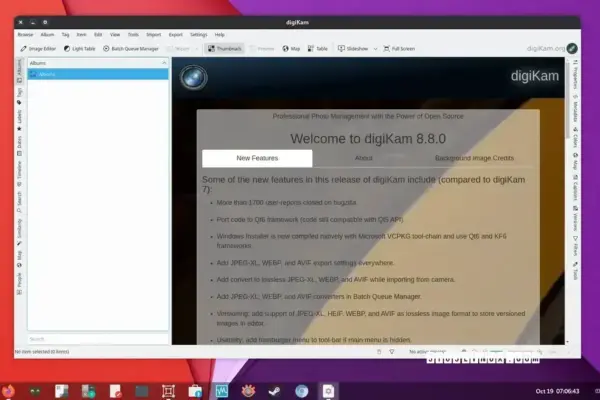Image resolution: width=600 pixels, height=400 pixels.
Task: Select the New Features welcome tab
Action: [x=257, y=158]
